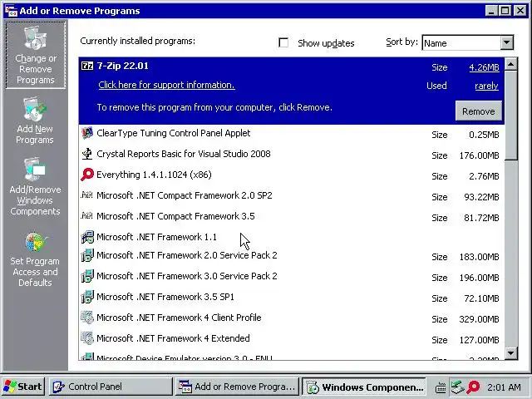The height and width of the screenshot is (399, 532).
Task: Switch to Control Panel taskbar button
Action: click(x=111, y=387)
